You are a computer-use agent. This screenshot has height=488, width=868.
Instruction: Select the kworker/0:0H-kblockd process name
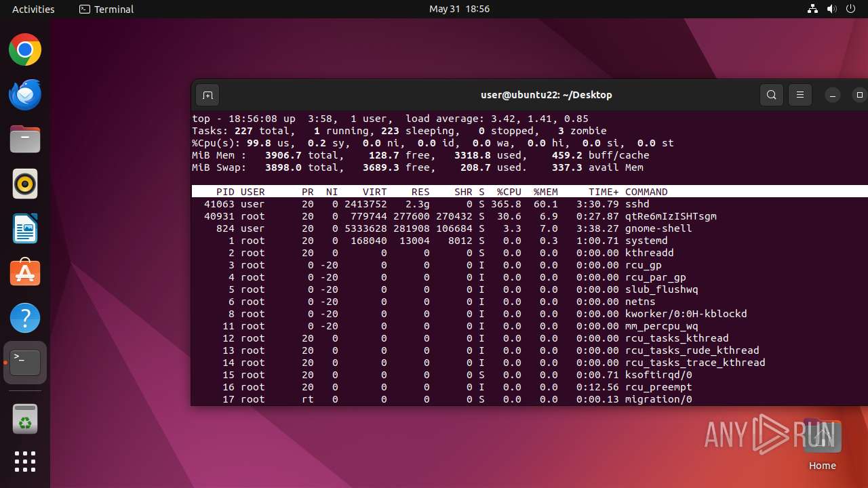pyautogui.click(x=686, y=314)
